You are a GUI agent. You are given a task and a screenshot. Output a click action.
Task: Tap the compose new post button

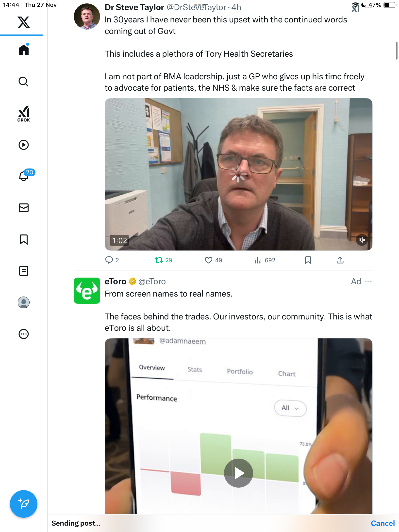pos(24,504)
